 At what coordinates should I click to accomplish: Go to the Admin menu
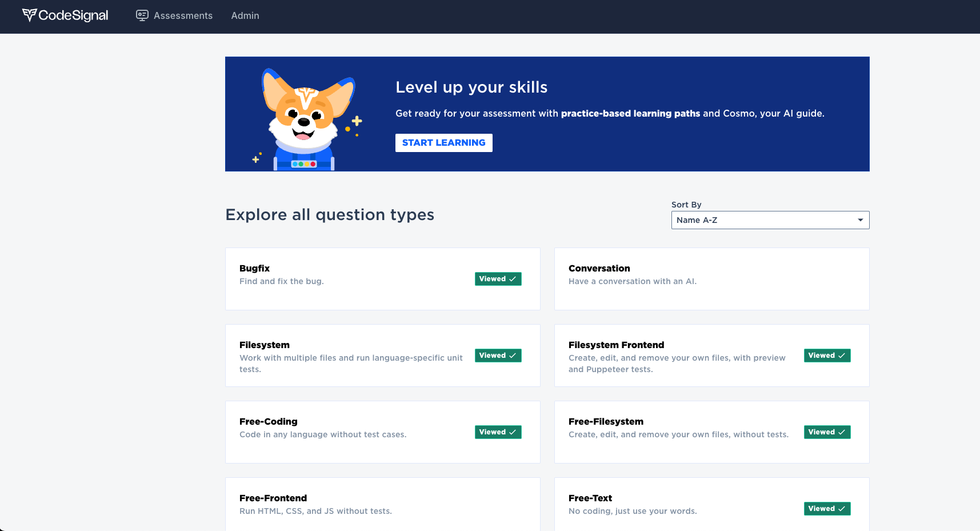[x=245, y=15]
